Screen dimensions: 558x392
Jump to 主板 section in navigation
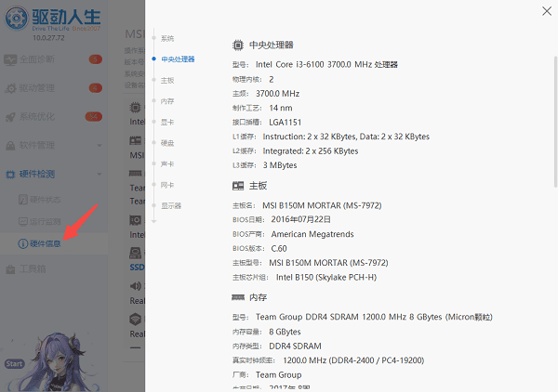pos(167,80)
